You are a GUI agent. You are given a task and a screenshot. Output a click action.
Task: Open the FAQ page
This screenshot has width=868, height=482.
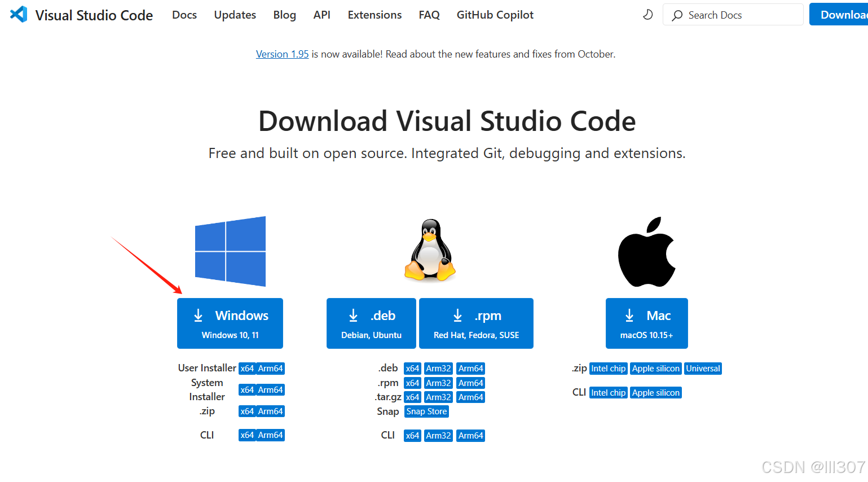[x=429, y=15]
